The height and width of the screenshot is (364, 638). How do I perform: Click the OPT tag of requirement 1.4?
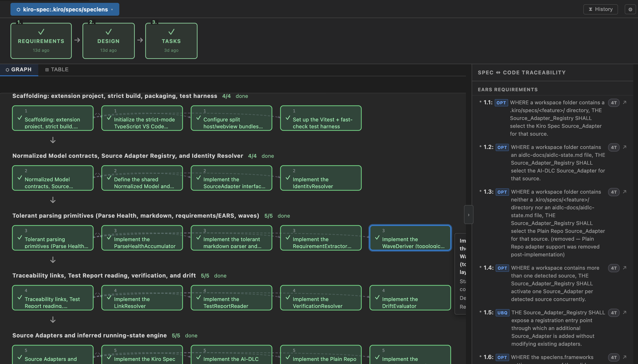[x=502, y=268]
